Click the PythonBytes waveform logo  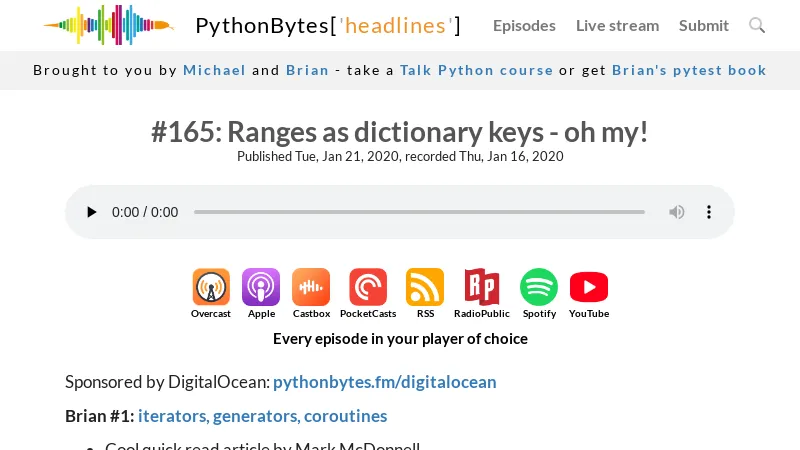108,25
